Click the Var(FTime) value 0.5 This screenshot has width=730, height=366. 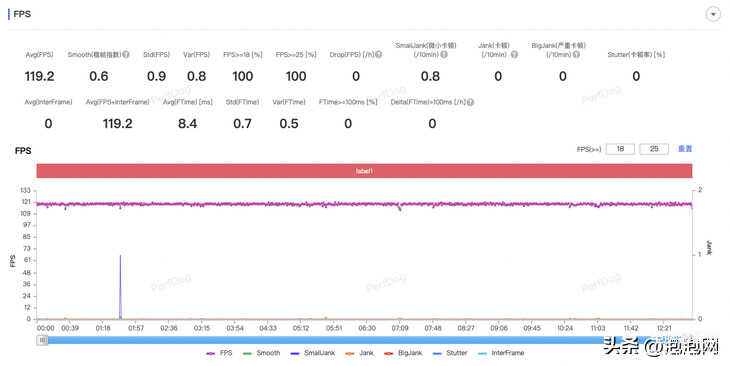[x=289, y=124]
